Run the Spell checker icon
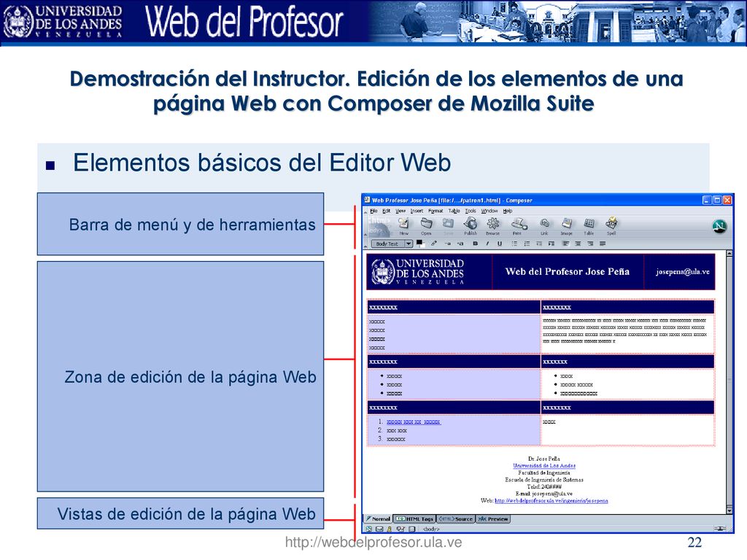 tap(611, 226)
